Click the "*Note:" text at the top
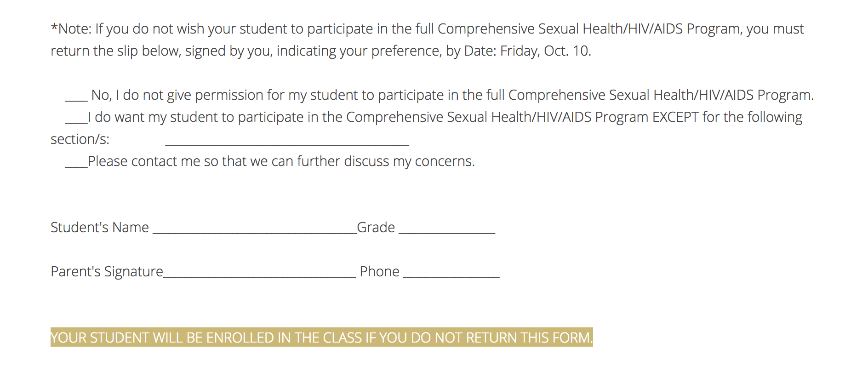 pos(71,29)
